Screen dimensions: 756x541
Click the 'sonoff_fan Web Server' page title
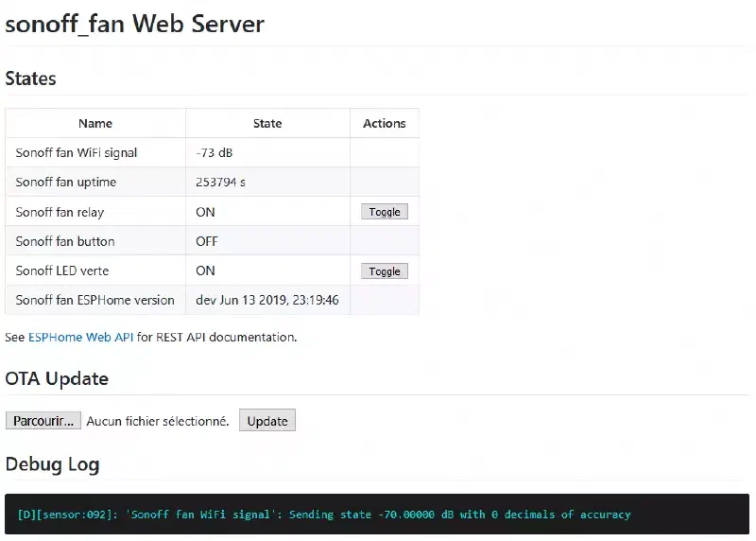(134, 25)
